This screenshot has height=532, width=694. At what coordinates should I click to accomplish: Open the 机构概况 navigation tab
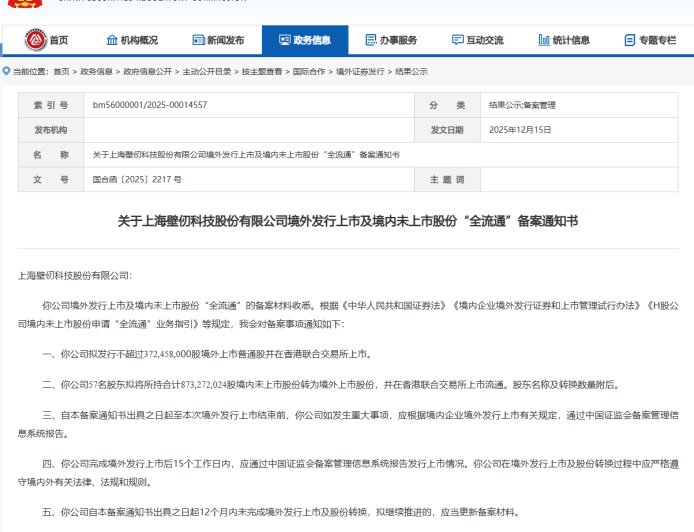tap(132, 40)
